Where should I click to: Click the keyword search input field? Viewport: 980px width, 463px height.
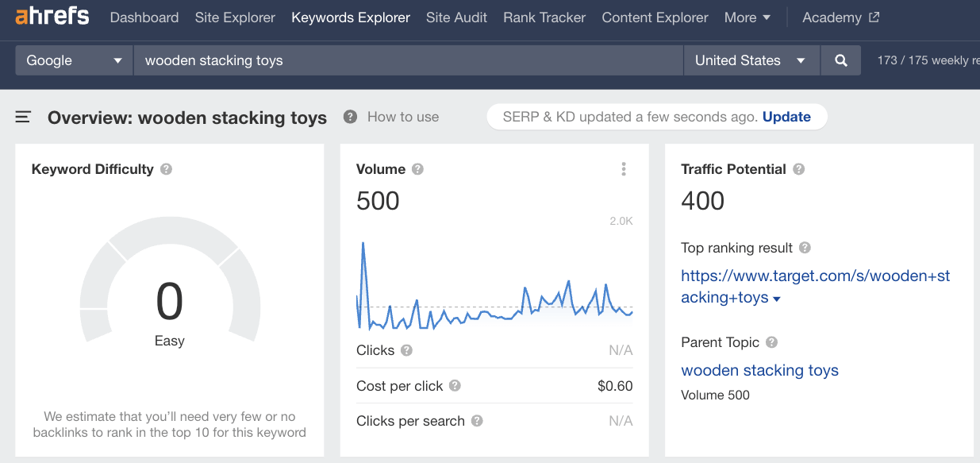397,60
